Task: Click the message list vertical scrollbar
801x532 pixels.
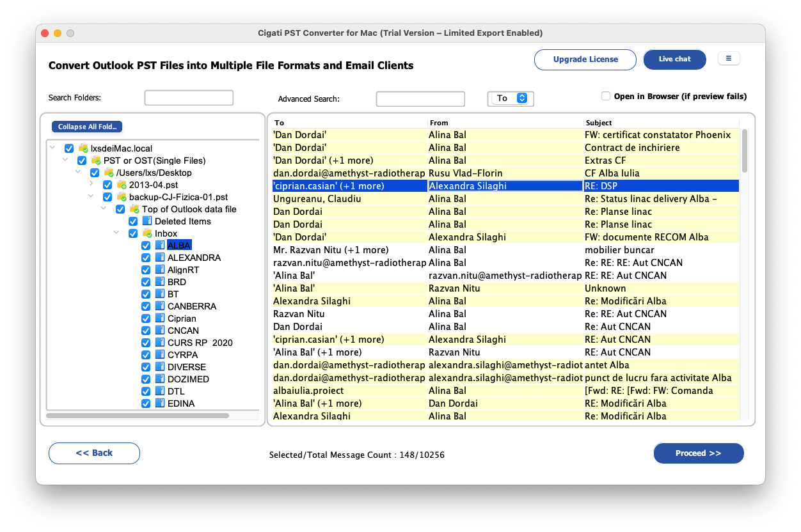Action: [745, 150]
